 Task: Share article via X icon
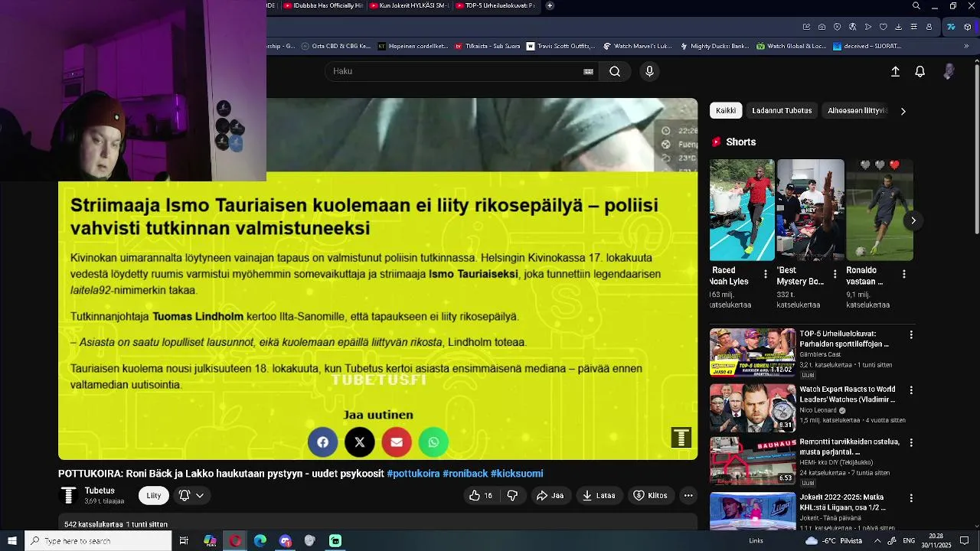click(x=359, y=442)
